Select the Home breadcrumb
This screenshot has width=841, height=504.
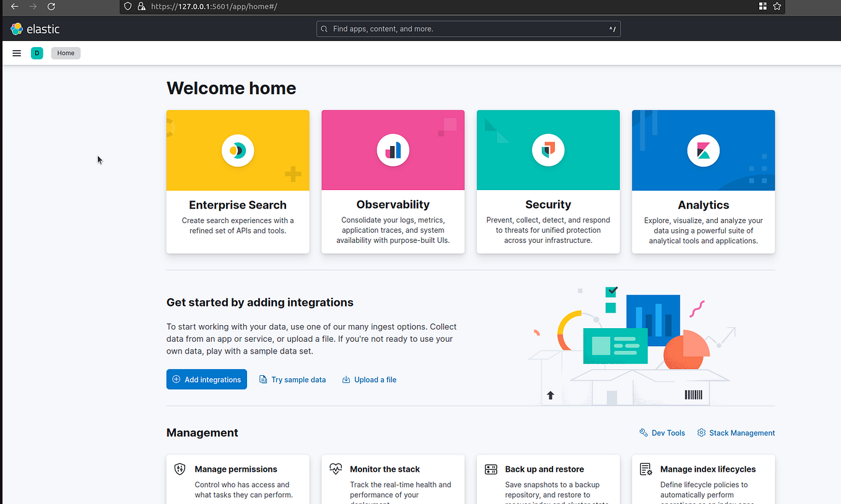65,53
